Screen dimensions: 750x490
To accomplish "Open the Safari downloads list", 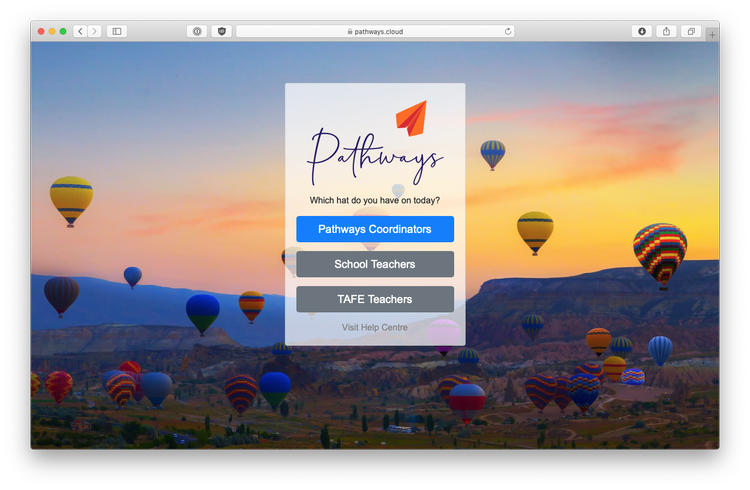I will (x=642, y=32).
